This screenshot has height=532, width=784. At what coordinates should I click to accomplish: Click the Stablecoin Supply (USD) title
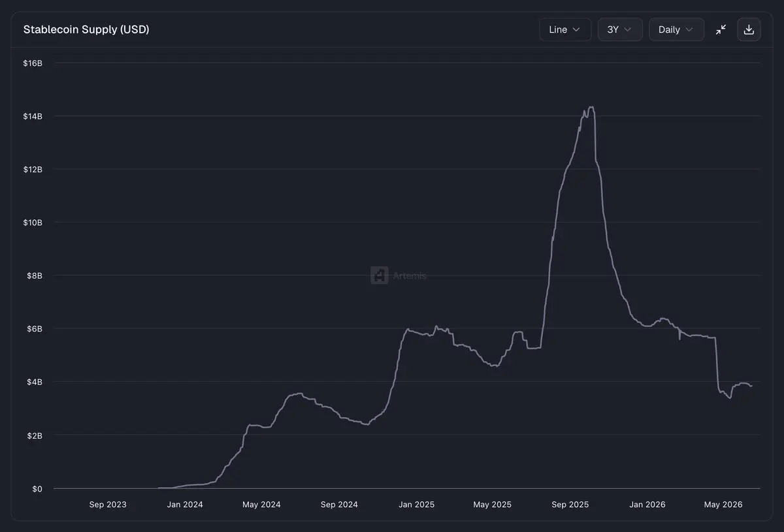(86, 29)
